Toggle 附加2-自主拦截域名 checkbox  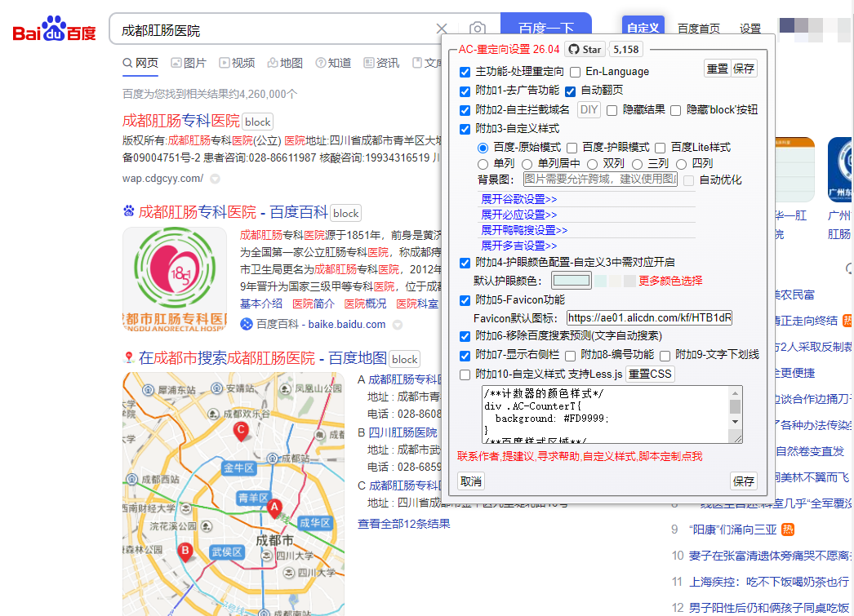(465, 110)
